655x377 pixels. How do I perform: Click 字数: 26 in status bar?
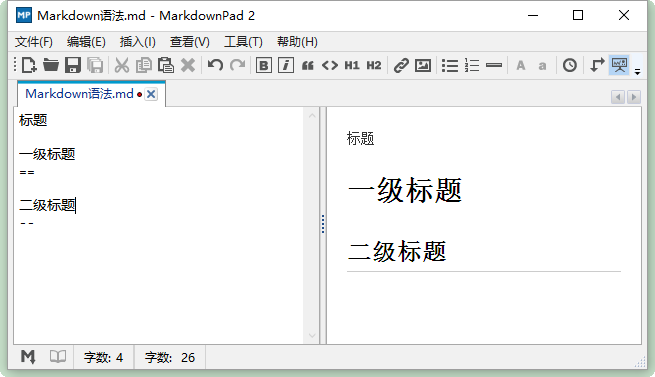coord(170,357)
